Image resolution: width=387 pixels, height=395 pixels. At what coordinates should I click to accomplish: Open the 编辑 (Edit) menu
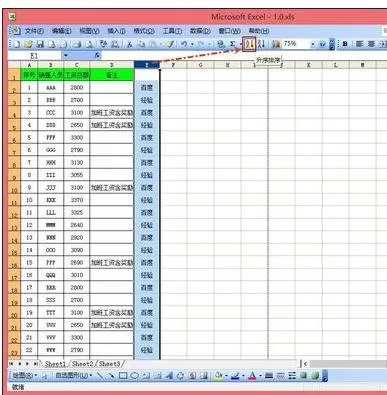point(62,31)
